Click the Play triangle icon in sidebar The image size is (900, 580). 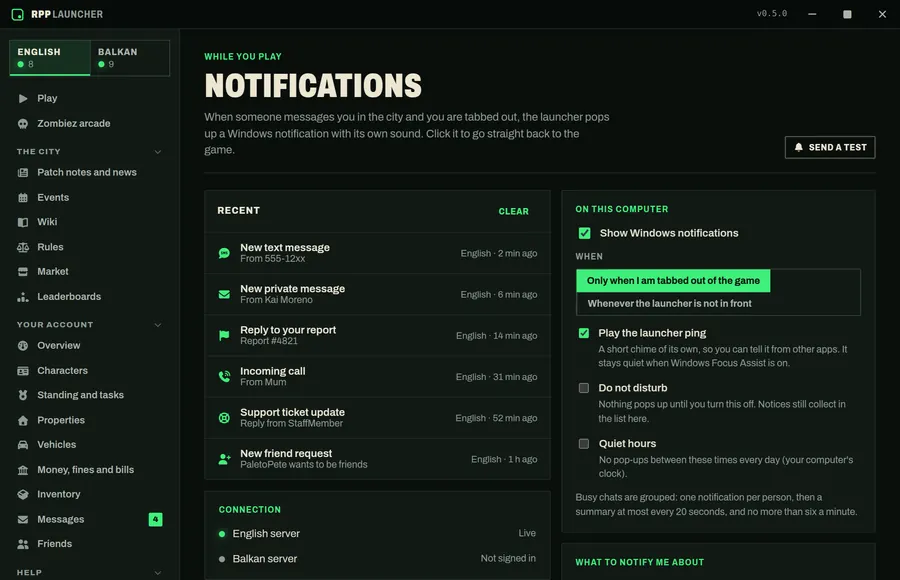coord(23,99)
